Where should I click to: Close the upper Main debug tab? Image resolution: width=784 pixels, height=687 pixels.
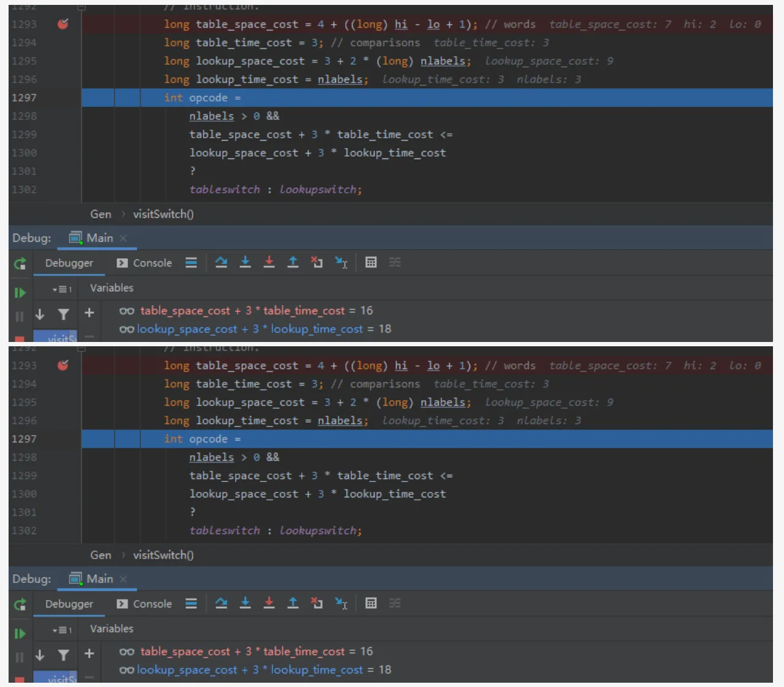pyautogui.click(x=123, y=238)
